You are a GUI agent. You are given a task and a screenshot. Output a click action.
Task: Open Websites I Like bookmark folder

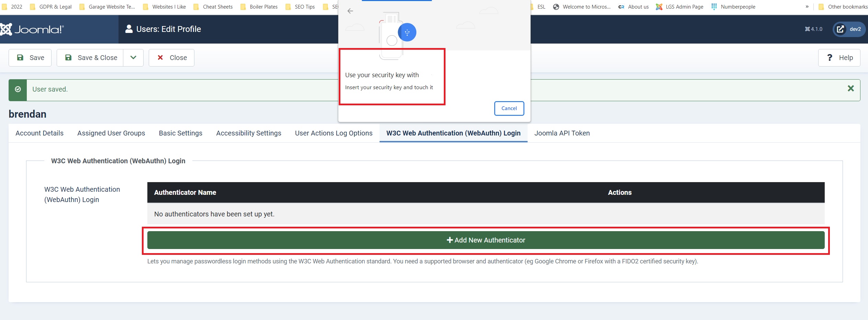coord(165,7)
